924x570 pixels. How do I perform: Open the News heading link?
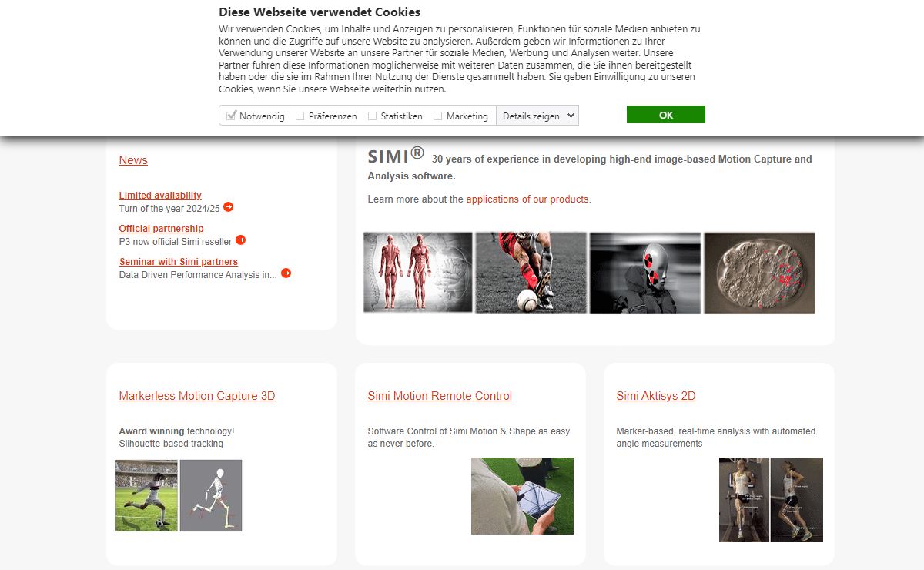133,160
